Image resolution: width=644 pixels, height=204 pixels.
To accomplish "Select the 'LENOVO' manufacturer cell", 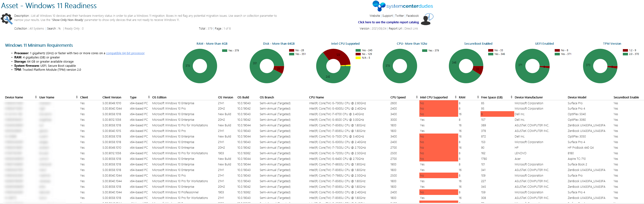I will [520, 153].
